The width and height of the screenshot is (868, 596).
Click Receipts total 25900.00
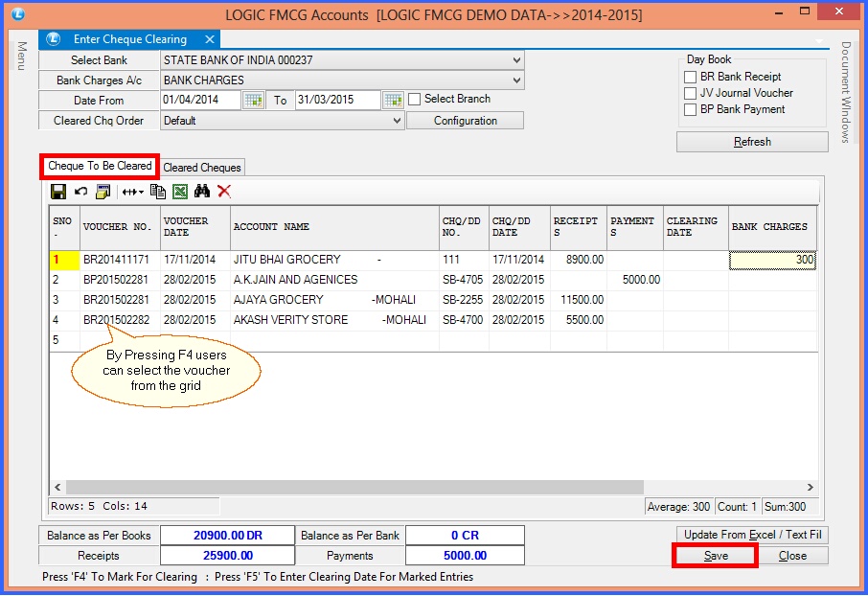227,556
